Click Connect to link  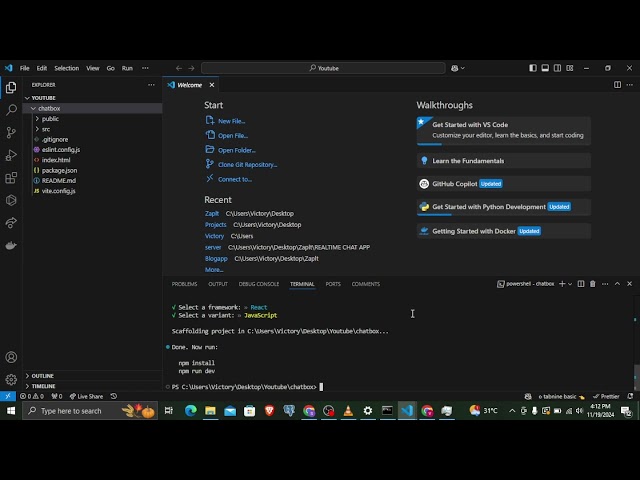[x=235, y=179]
